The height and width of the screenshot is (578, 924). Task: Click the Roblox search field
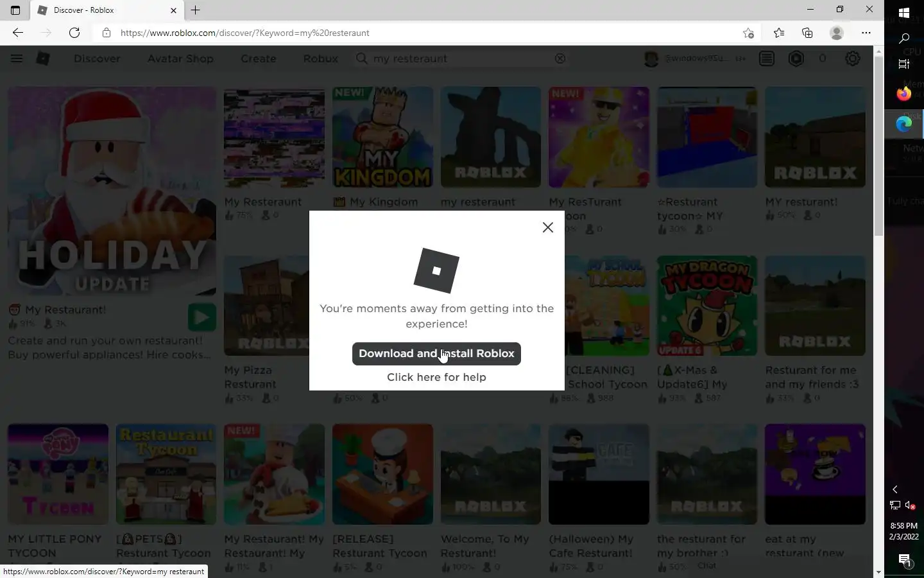click(461, 58)
